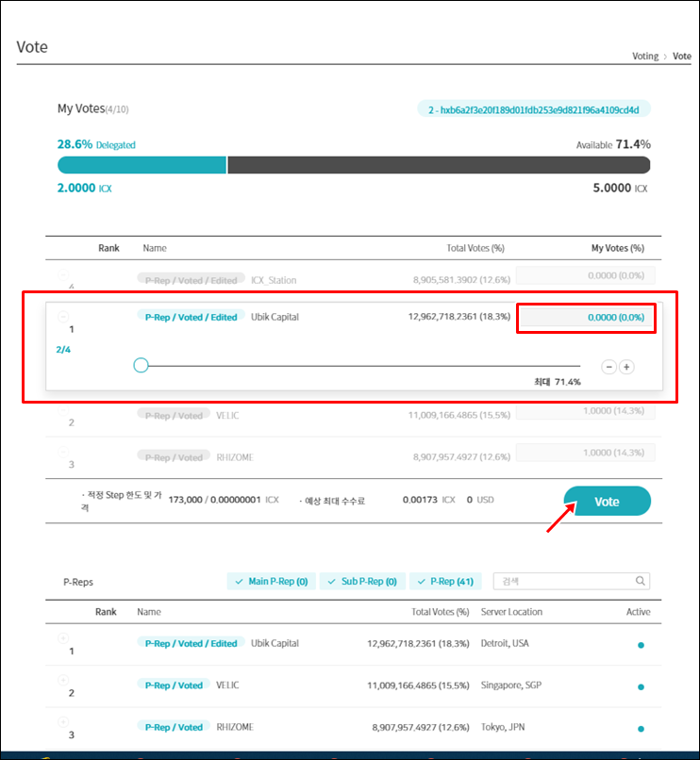
Task: Click the available portion of the progress bar
Action: pos(439,165)
